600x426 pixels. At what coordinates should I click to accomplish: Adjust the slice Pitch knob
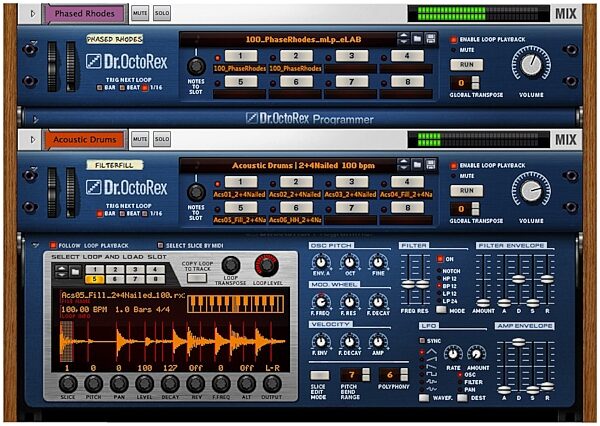93,383
